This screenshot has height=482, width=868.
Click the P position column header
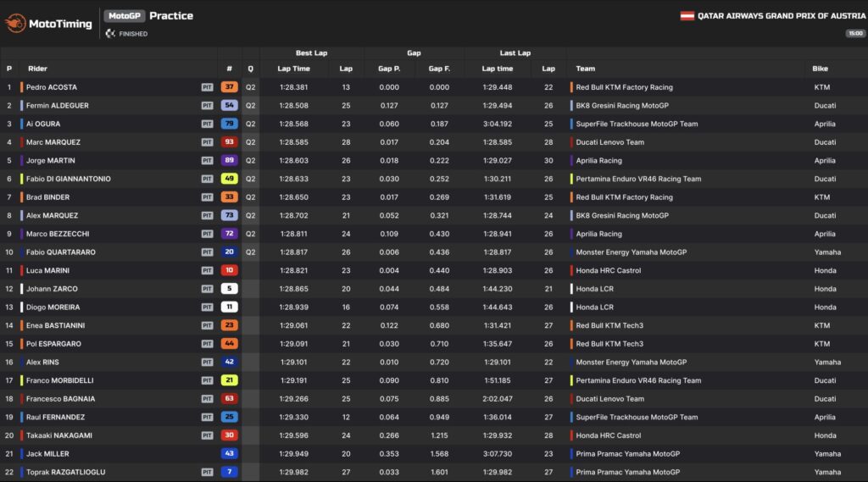(x=8, y=69)
